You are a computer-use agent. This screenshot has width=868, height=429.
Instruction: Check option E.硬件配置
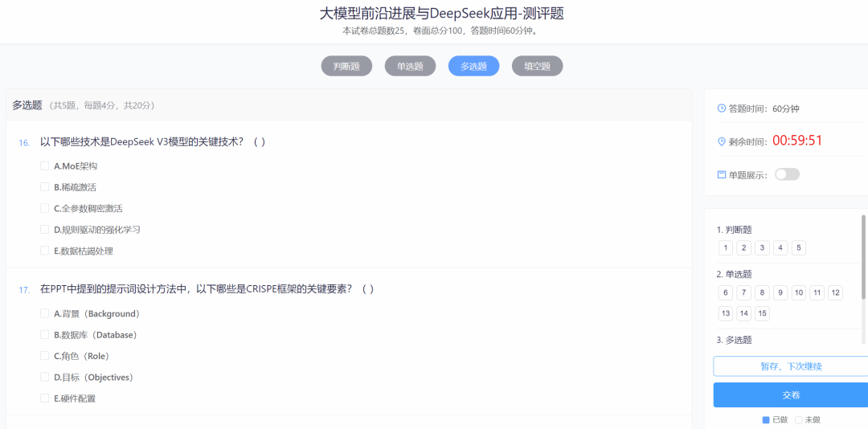pyautogui.click(x=45, y=398)
